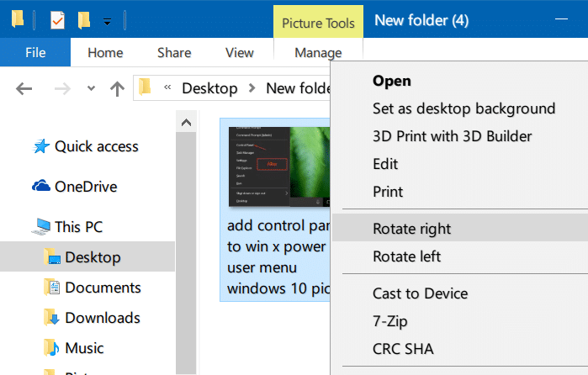
Task: Switch to the Home ribbon tab
Action: click(x=105, y=52)
